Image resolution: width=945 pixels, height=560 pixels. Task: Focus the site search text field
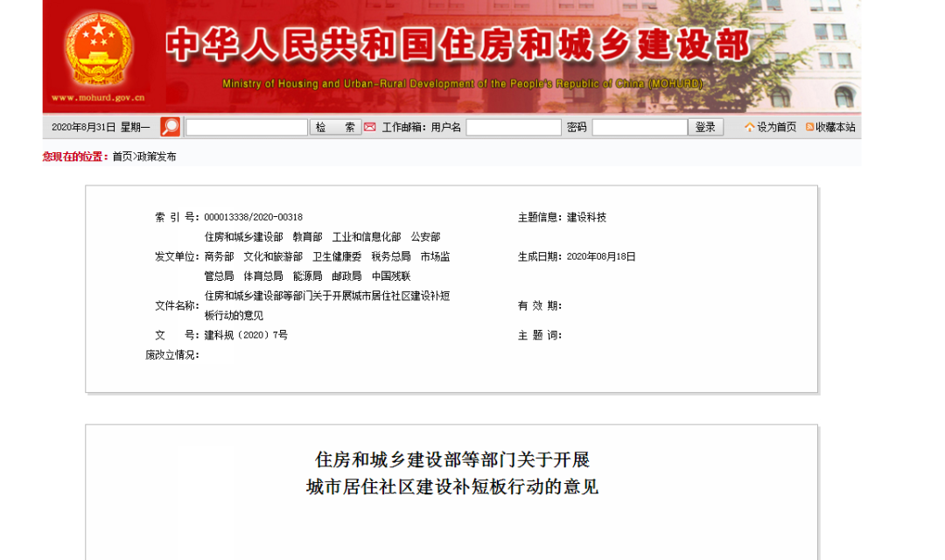[x=247, y=127]
